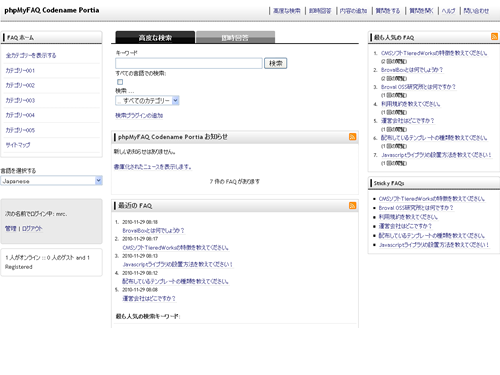Click the 検索 button beside keyword field
This screenshot has height=375, width=500.
click(x=276, y=63)
